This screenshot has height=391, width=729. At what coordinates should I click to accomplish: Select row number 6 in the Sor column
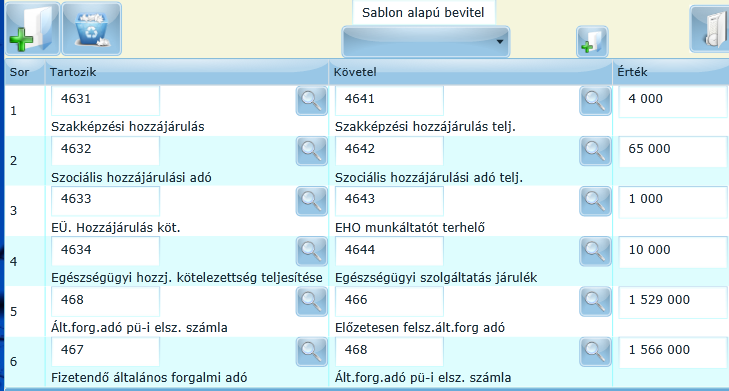point(13,362)
